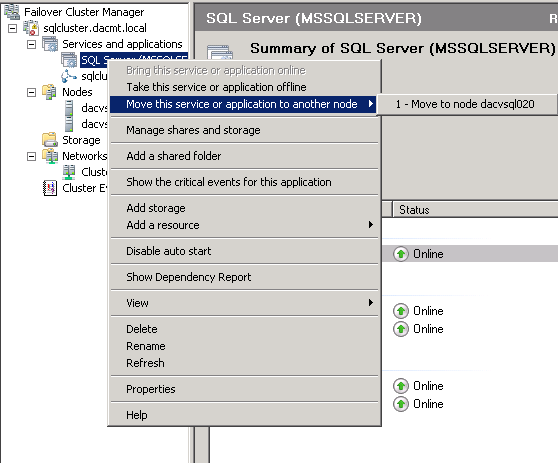This screenshot has height=463, width=558.
Task: Click the SQL Server service icon in tree
Action: pos(69,60)
